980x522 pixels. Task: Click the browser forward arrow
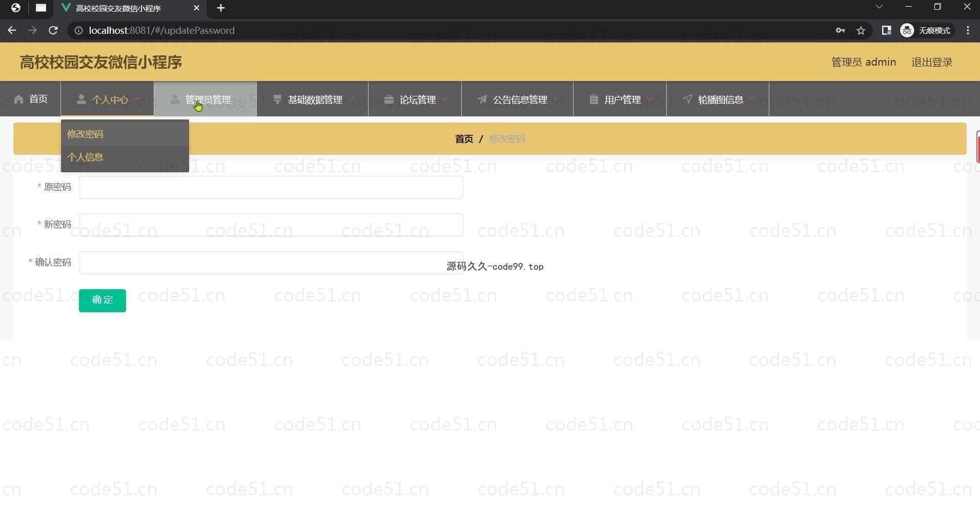click(32, 30)
